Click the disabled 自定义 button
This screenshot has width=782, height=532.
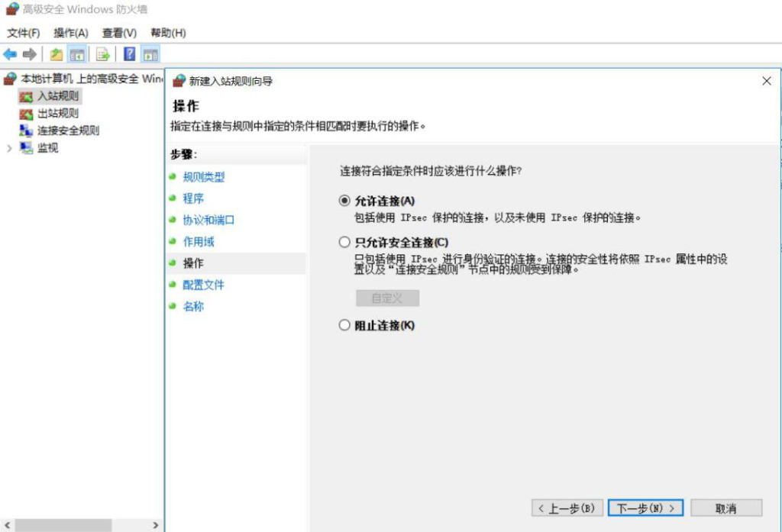[387, 298]
